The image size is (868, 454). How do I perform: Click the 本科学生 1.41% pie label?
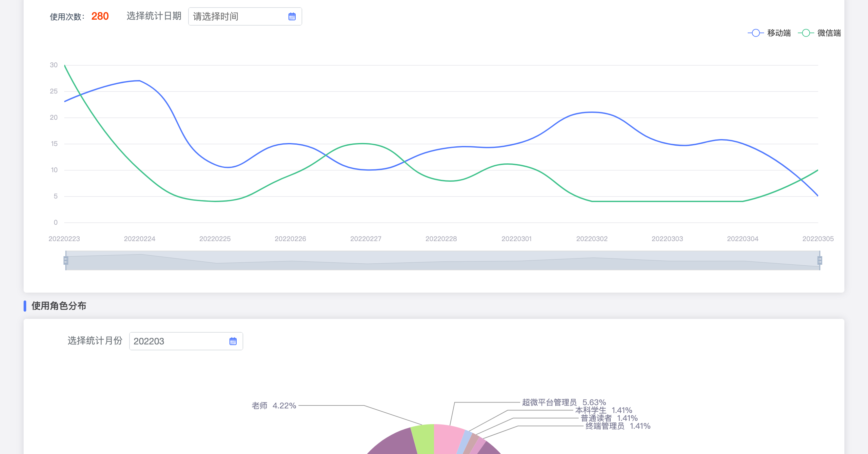[x=603, y=410]
